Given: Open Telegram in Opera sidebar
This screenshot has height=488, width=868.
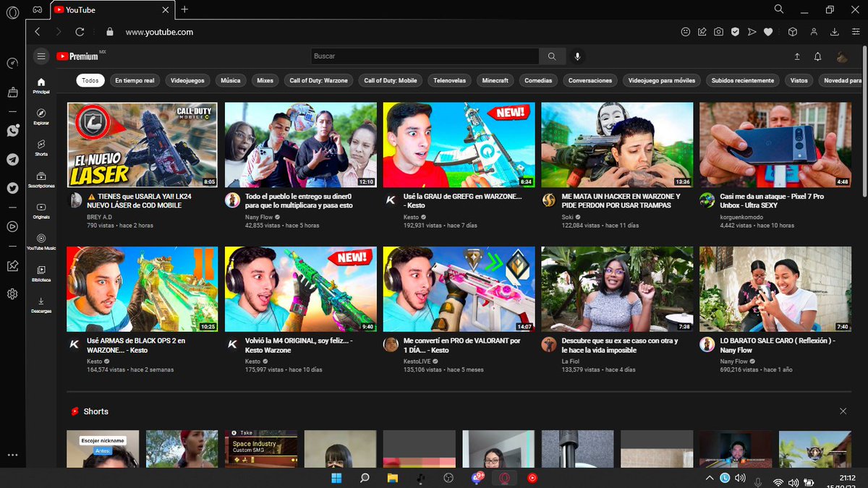Looking at the screenshot, I should 12,159.
